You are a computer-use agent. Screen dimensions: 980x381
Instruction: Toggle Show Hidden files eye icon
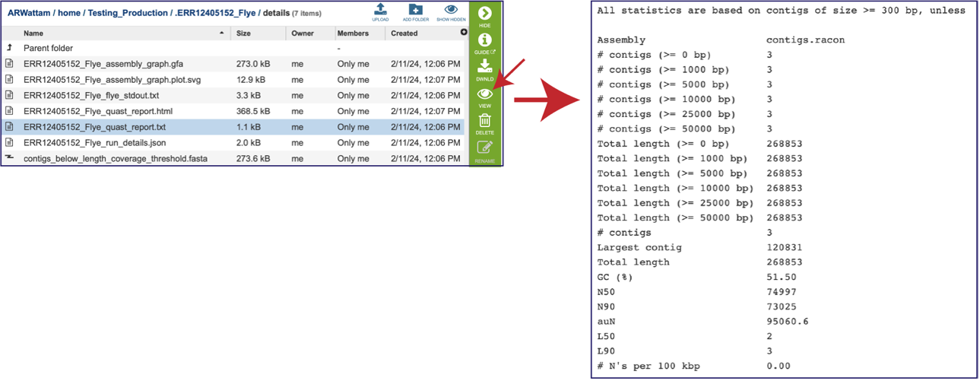[451, 10]
